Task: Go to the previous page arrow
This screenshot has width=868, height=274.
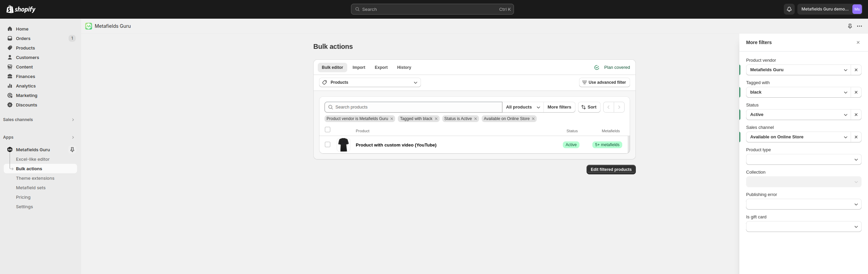Action: pyautogui.click(x=609, y=107)
